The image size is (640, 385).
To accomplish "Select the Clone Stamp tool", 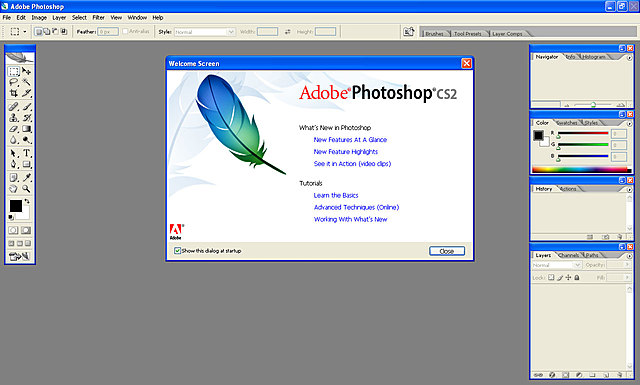I will (x=13, y=118).
